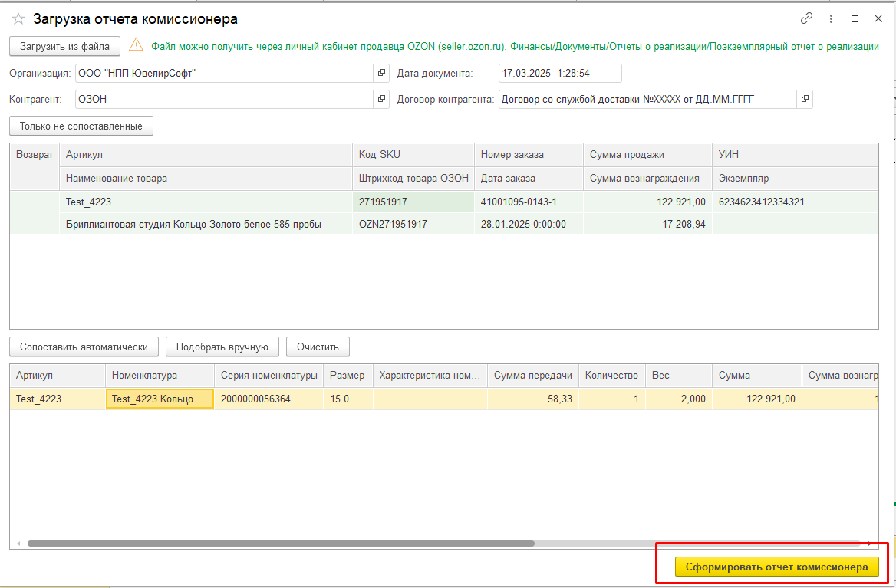Click upper table Артикул column header
Screen dimensions: 896x588
pos(206,155)
